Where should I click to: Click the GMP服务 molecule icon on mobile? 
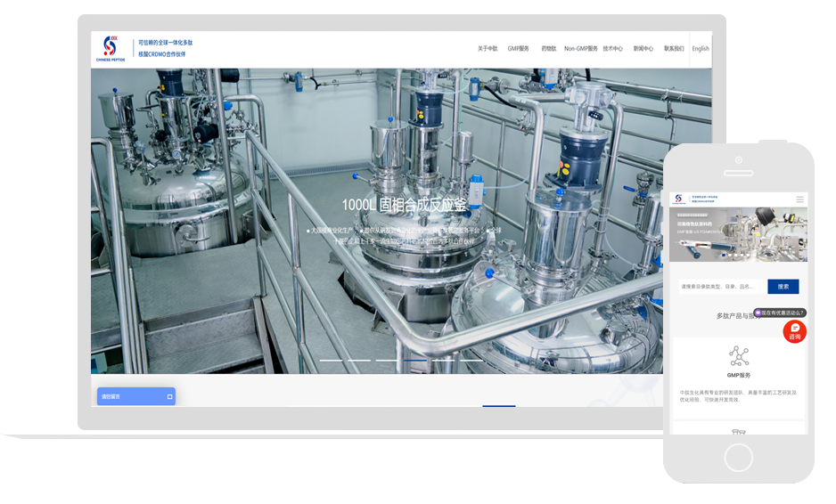tap(739, 356)
